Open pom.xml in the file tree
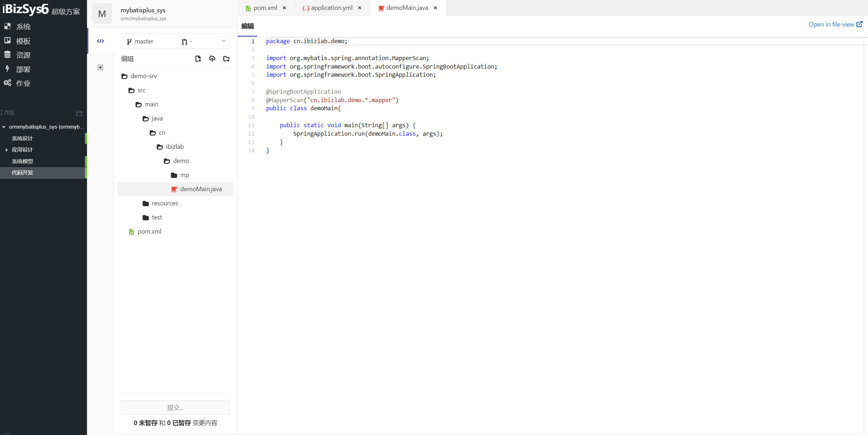The width and height of the screenshot is (868, 435). pos(175,231)
